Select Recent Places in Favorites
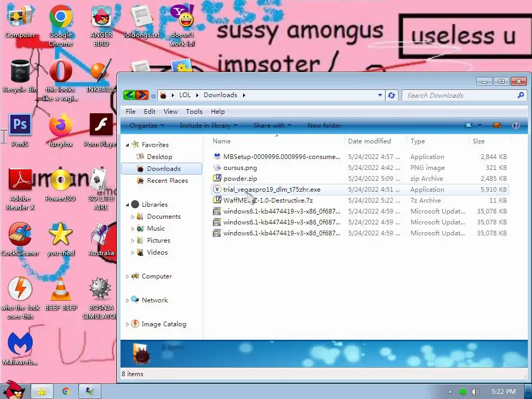This screenshot has height=399, width=532. tap(167, 181)
